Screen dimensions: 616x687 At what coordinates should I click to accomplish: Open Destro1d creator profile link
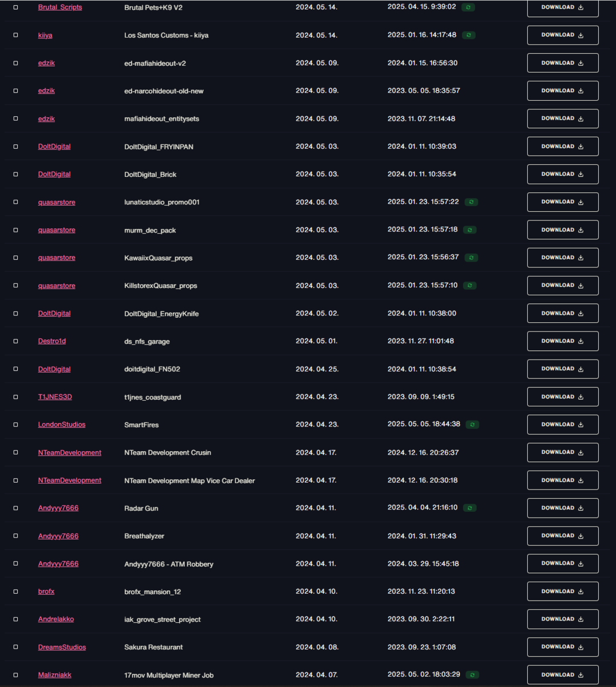click(52, 341)
